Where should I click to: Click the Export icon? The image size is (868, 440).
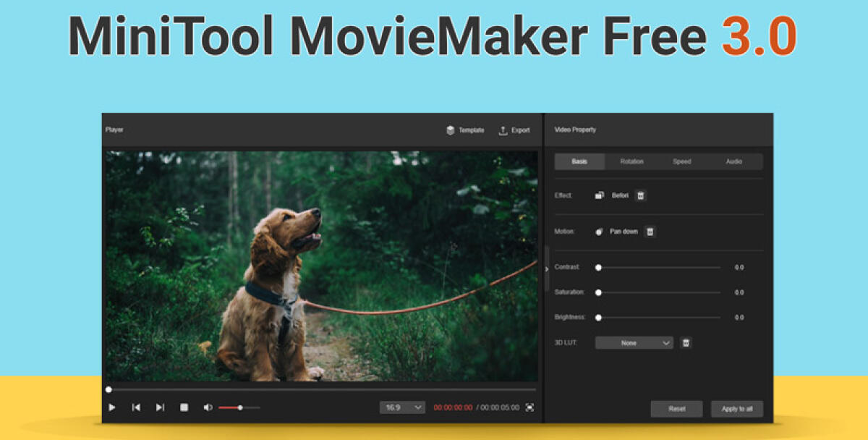coord(502,130)
